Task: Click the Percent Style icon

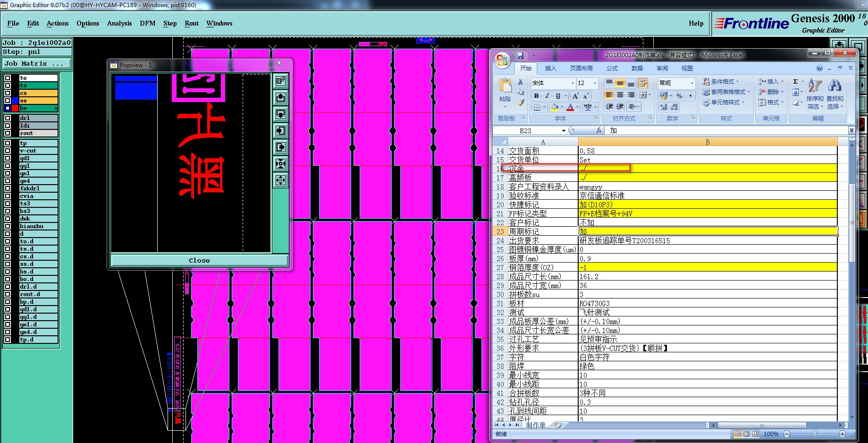Action: 680,96
